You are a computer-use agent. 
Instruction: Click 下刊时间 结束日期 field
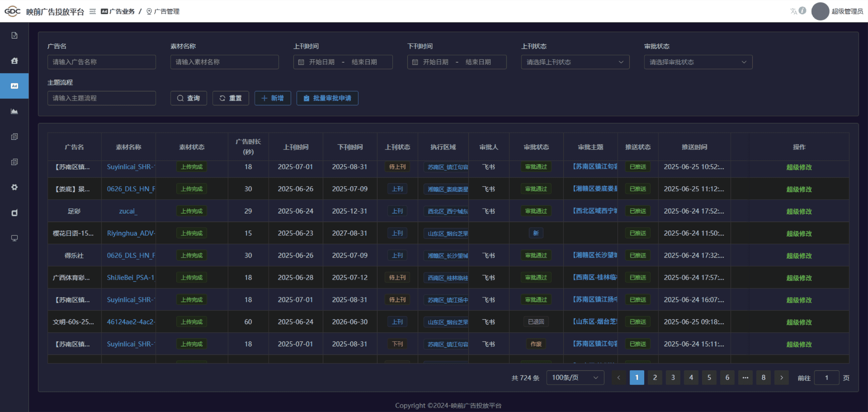[x=478, y=62]
